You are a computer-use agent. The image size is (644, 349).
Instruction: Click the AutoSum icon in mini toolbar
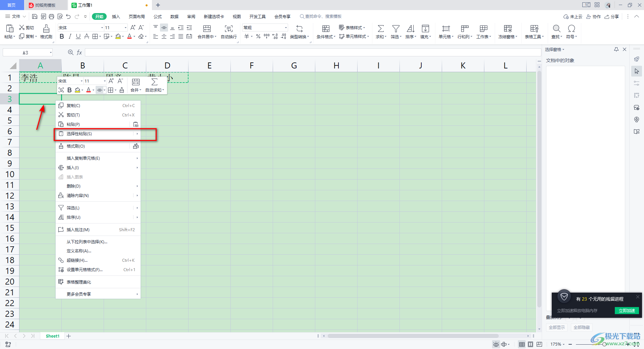tap(154, 82)
